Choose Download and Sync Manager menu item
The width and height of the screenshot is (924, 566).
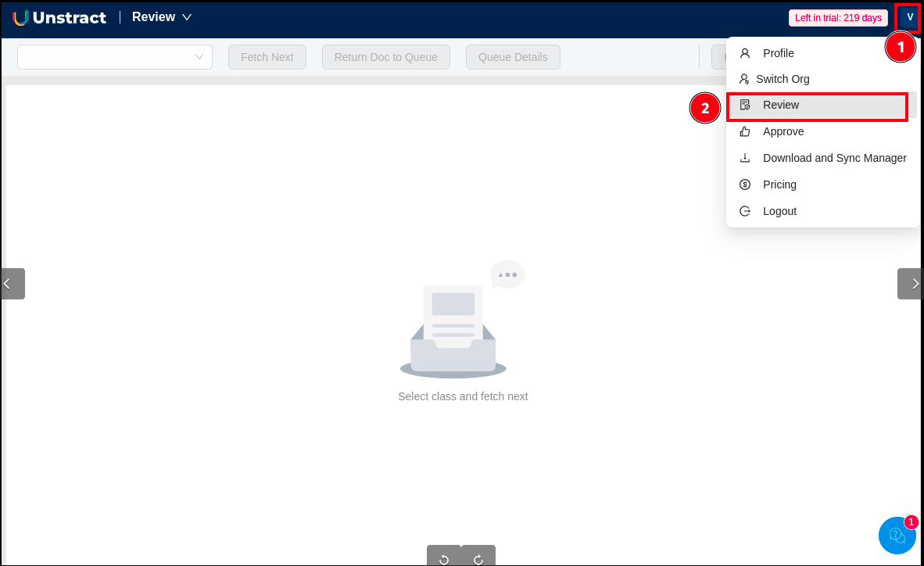[x=834, y=158]
